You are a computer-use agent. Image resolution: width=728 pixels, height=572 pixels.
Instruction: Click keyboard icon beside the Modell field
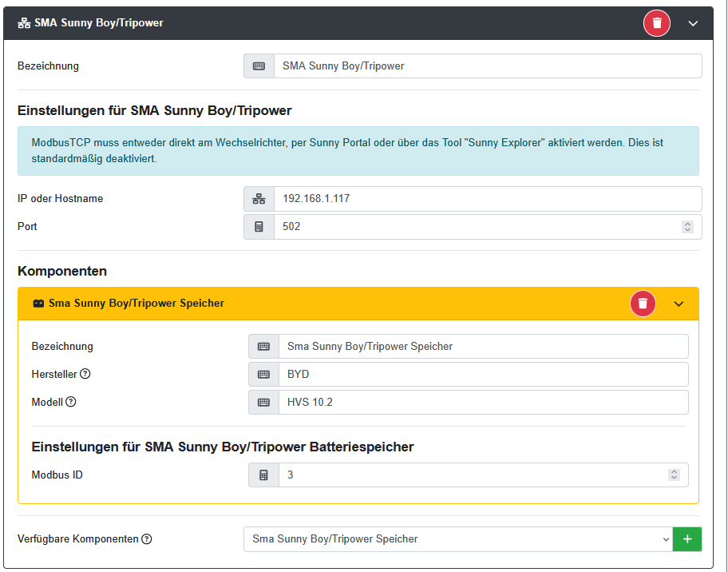(263, 403)
